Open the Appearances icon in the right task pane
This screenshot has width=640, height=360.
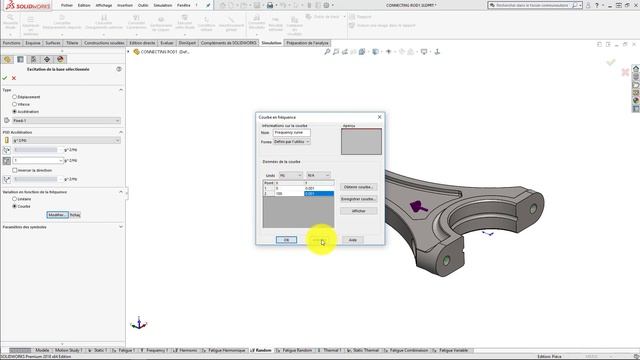coord(636,100)
